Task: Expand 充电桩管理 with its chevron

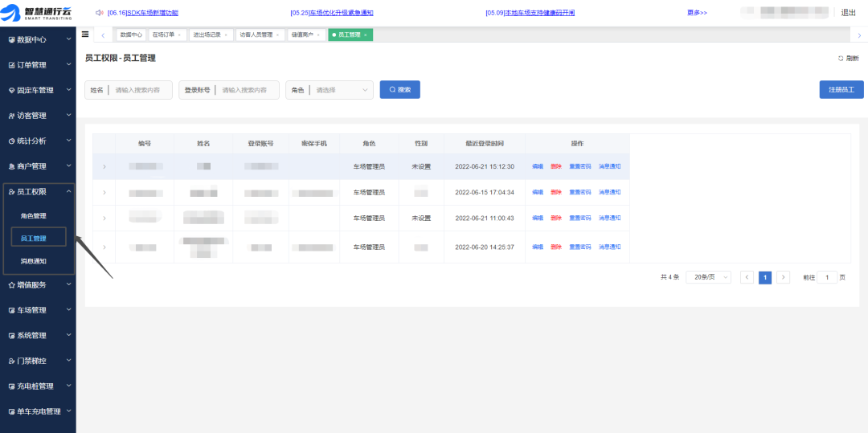Action: coord(68,386)
